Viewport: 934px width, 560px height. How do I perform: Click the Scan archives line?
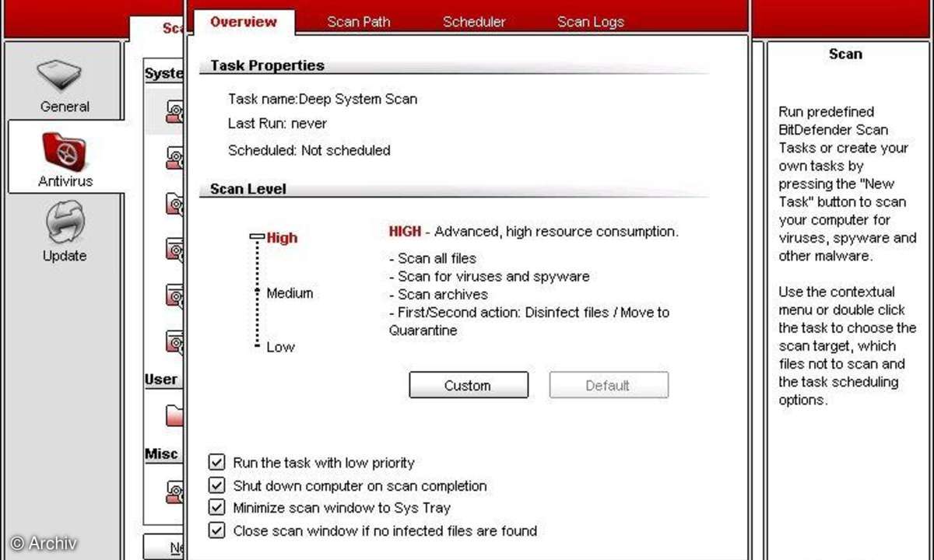click(x=438, y=295)
